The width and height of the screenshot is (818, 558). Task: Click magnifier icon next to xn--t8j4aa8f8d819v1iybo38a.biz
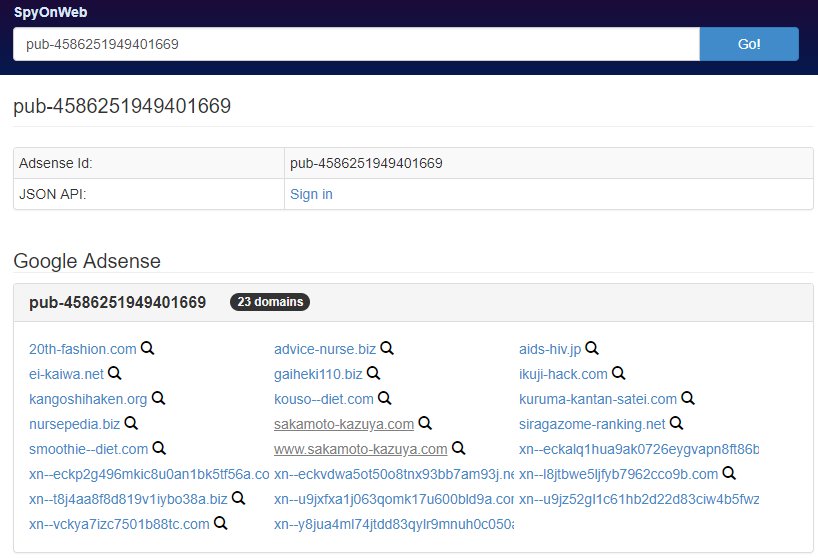[238, 498]
